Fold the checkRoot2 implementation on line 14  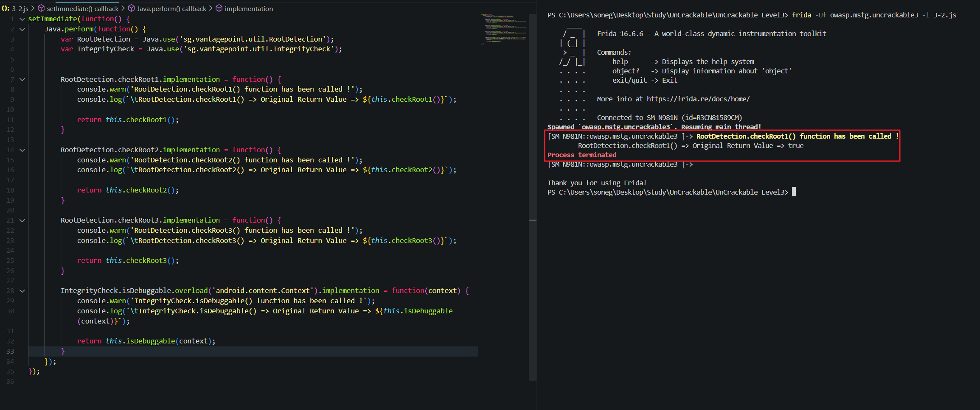[x=22, y=150]
